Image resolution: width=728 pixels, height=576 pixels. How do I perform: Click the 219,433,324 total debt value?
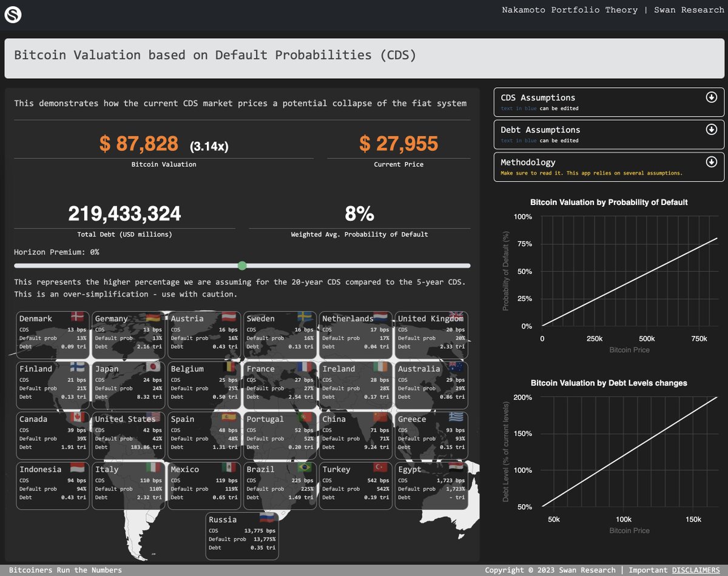click(x=124, y=213)
